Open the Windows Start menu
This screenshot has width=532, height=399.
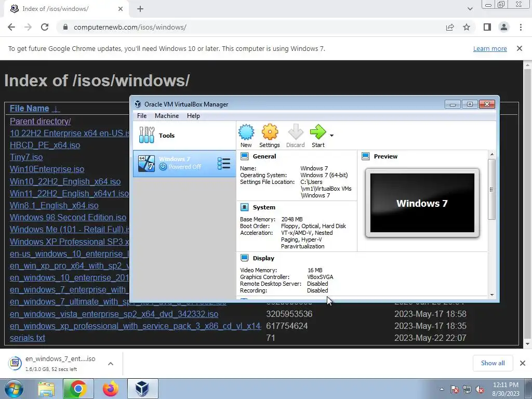[x=14, y=389]
